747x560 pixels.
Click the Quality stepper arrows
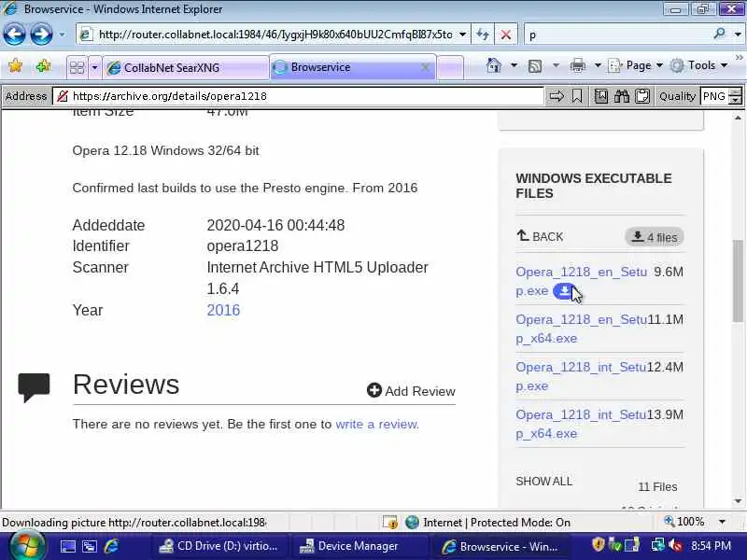click(736, 96)
